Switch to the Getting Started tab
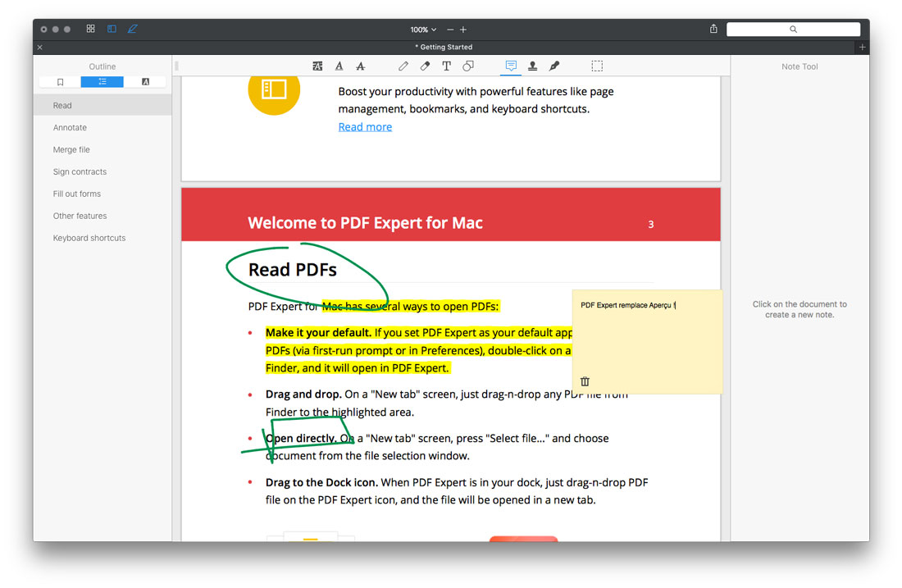 click(444, 47)
